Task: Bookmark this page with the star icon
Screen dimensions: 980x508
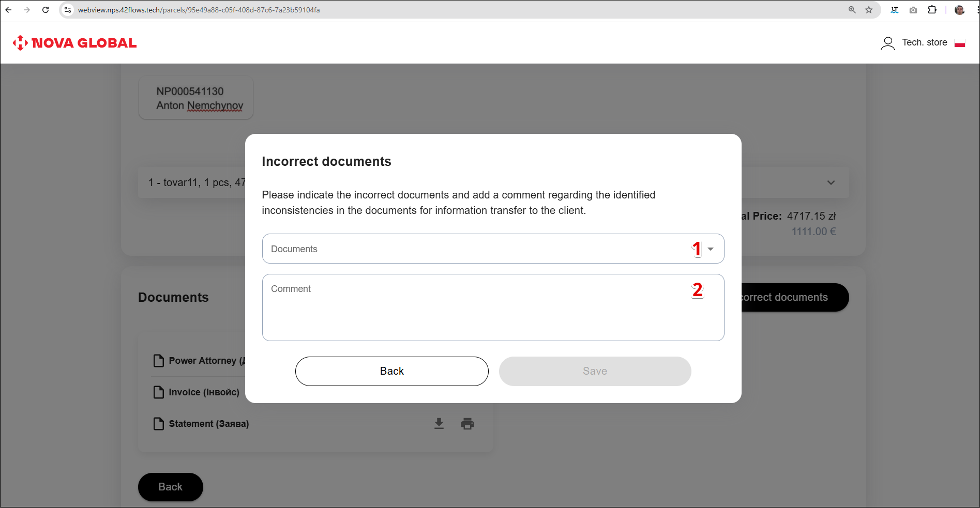Action: 869,10
